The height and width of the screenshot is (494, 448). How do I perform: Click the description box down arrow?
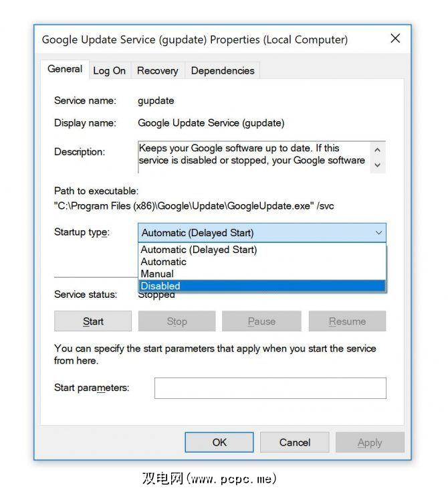[x=378, y=165]
